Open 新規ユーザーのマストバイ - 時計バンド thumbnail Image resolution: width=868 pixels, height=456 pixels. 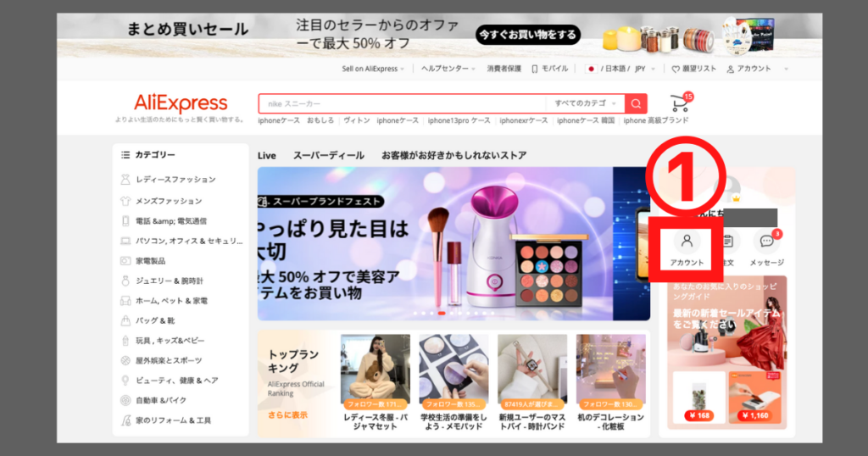[532, 369]
